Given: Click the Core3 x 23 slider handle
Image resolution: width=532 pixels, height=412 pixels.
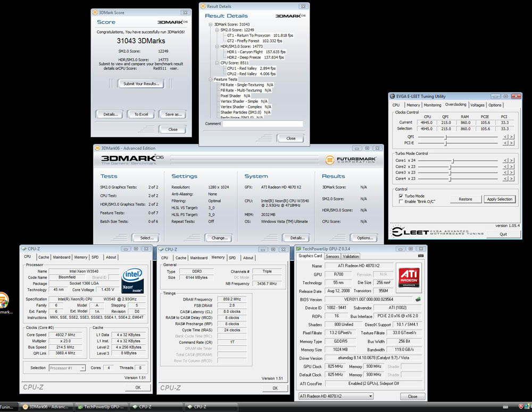Looking at the screenshot, I should tap(450, 172).
